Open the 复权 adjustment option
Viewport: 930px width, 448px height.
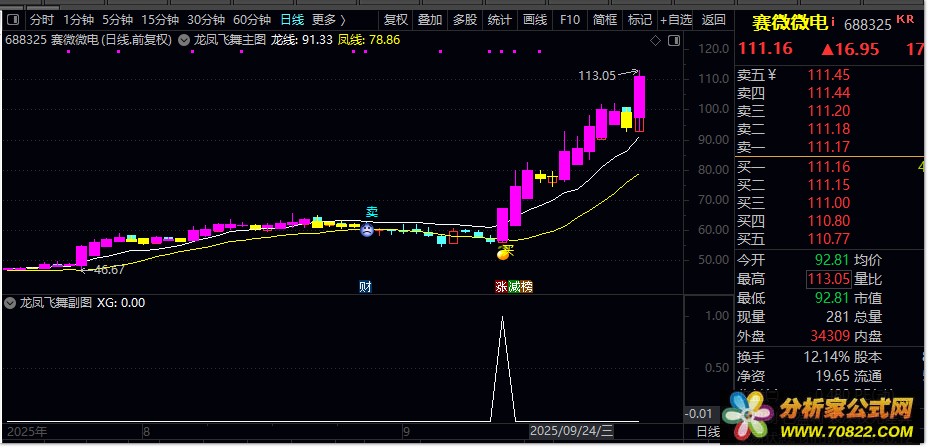point(396,20)
